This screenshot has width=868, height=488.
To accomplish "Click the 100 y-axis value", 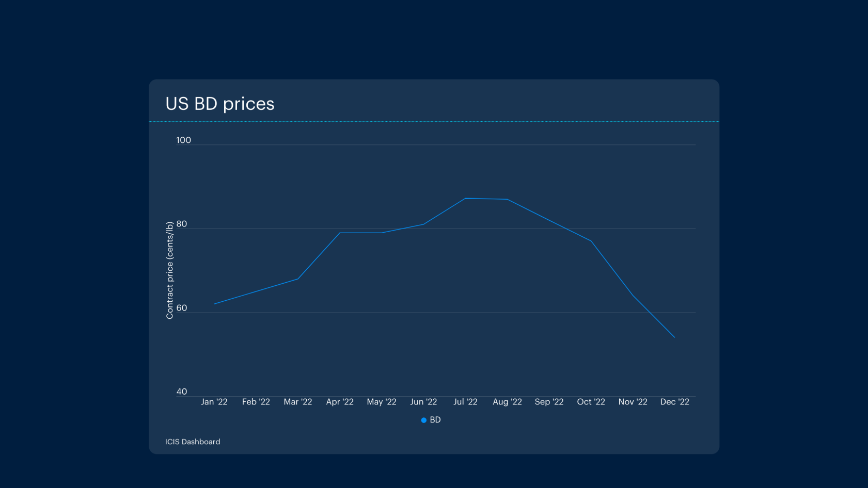I will [183, 140].
